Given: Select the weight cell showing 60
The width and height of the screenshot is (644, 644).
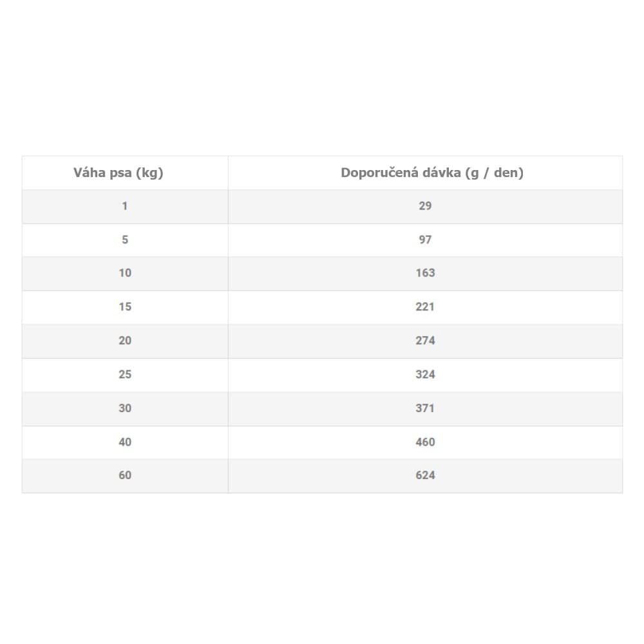Looking at the screenshot, I should click(x=125, y=475).
